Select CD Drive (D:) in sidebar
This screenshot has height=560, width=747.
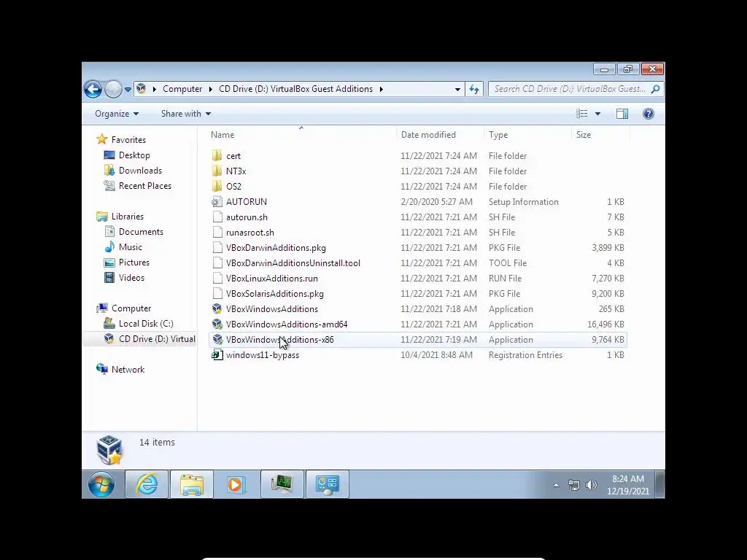tap(157, 339)
